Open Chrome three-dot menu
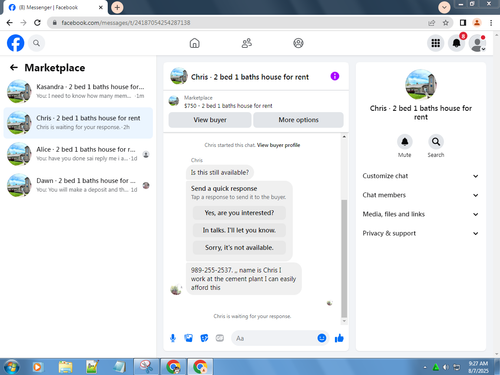This screenshot has width=500, height=375. point(491,23)
